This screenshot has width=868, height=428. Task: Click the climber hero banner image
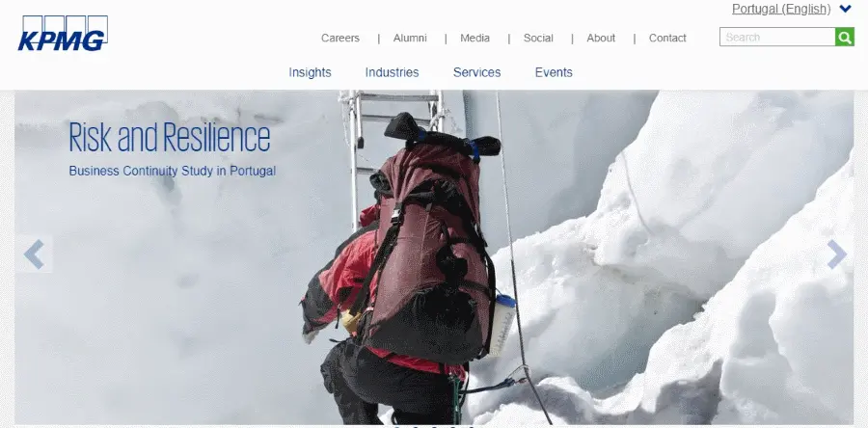434,257
